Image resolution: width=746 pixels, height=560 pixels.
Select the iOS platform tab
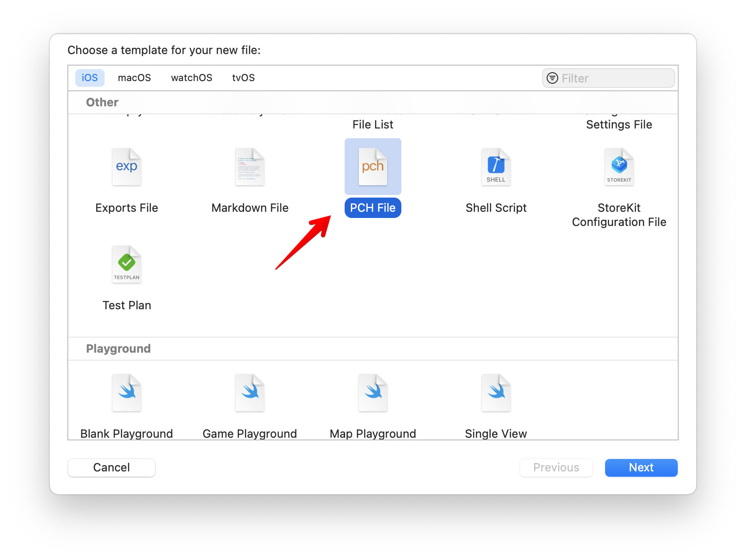point(89,78)
